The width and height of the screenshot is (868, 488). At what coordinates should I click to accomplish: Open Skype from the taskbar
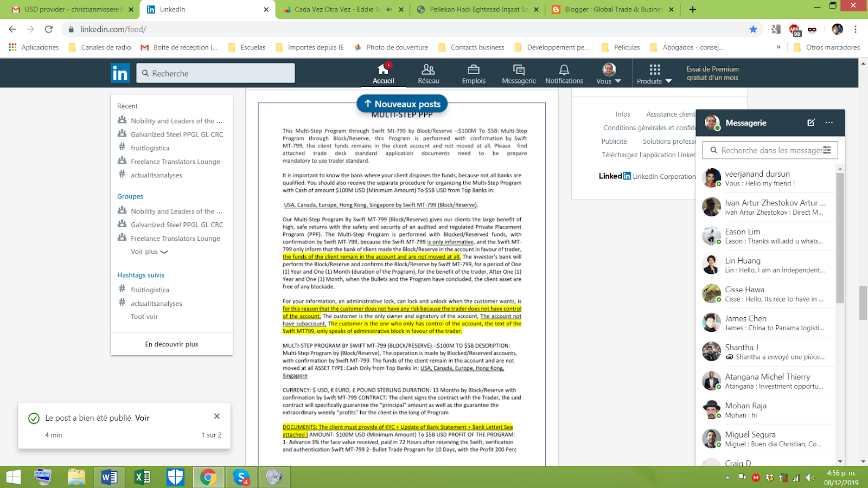pos(241,477)
